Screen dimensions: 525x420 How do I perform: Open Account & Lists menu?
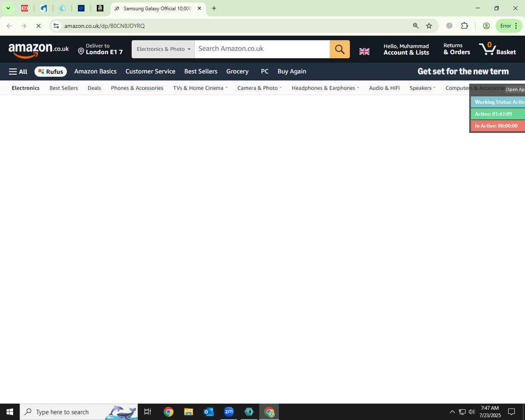click(406, 49)
